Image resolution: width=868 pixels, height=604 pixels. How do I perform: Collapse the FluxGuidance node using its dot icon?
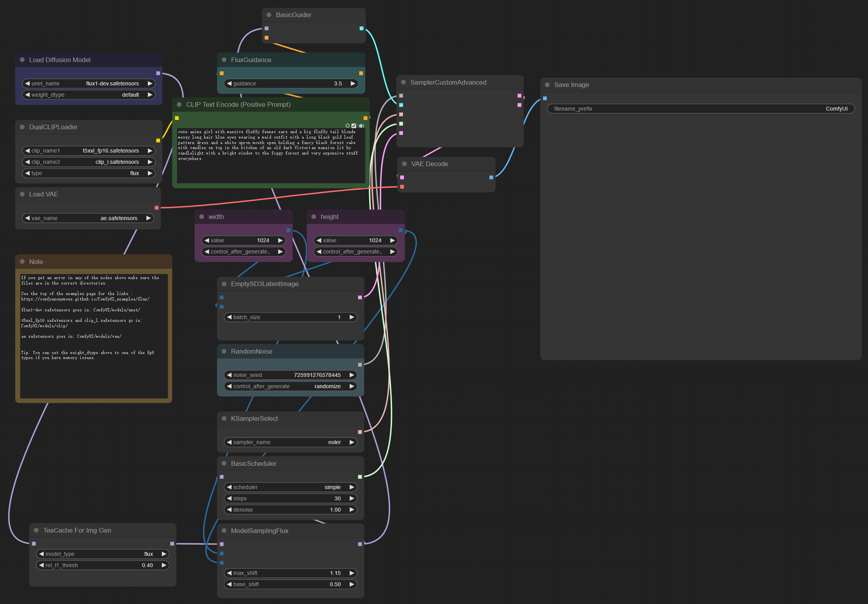224,60
